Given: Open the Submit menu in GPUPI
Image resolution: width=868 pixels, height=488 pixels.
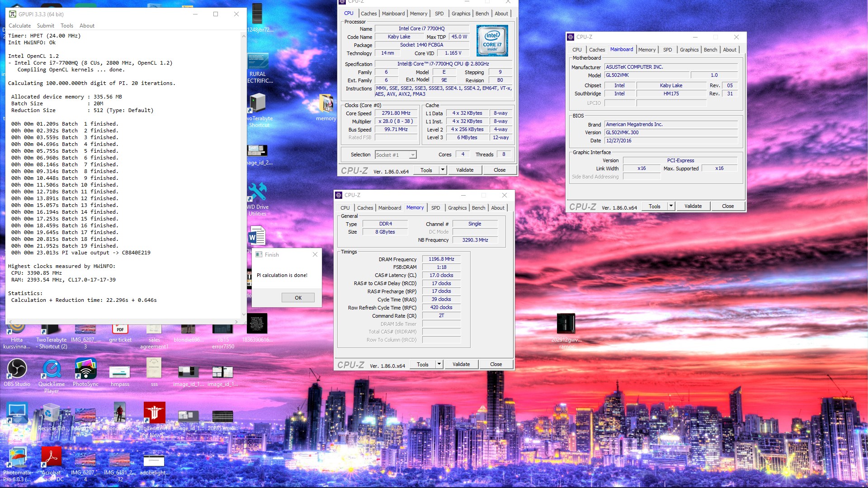Looking at the screenshot, I should [x=46, y=26].
